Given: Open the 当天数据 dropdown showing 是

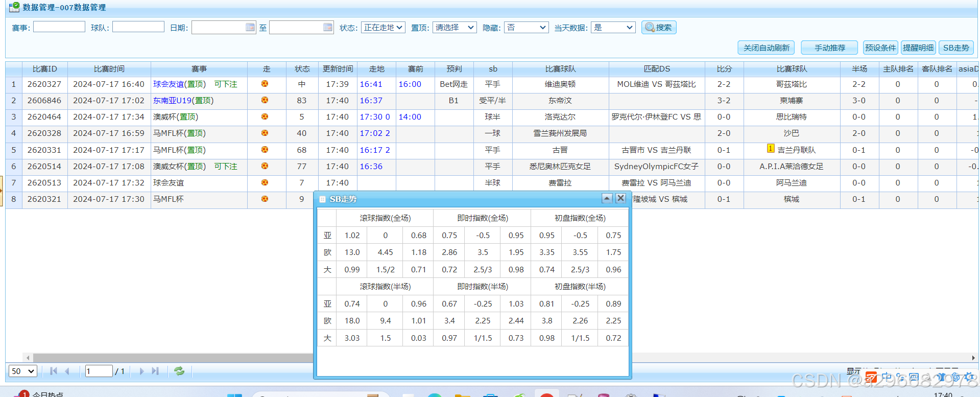Looking at the screenshot, I should [x=613, y=28].
